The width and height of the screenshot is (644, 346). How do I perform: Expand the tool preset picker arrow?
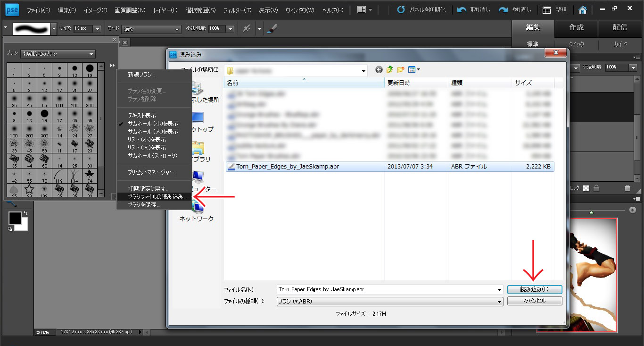pos(5,27)
